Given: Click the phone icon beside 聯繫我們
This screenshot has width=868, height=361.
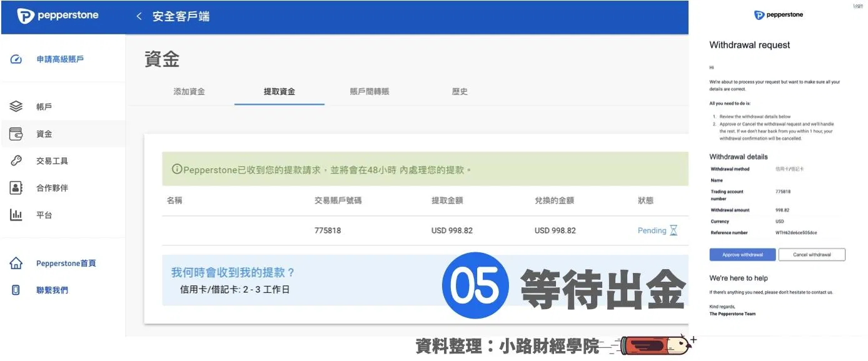Looking at the screenshot, I should [16, 290].
